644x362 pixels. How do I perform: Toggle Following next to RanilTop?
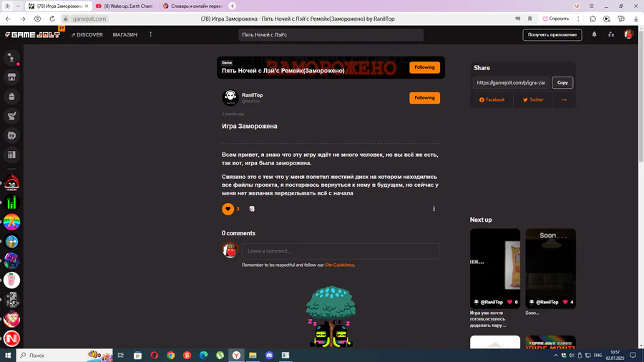[x=424, y=98]
